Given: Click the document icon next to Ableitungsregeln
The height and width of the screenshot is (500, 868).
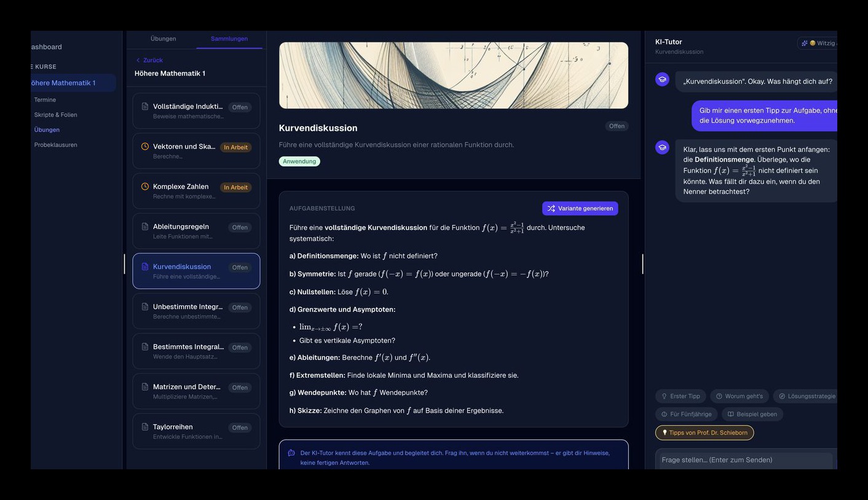Looking at the screenshot, I should (145, 227).
